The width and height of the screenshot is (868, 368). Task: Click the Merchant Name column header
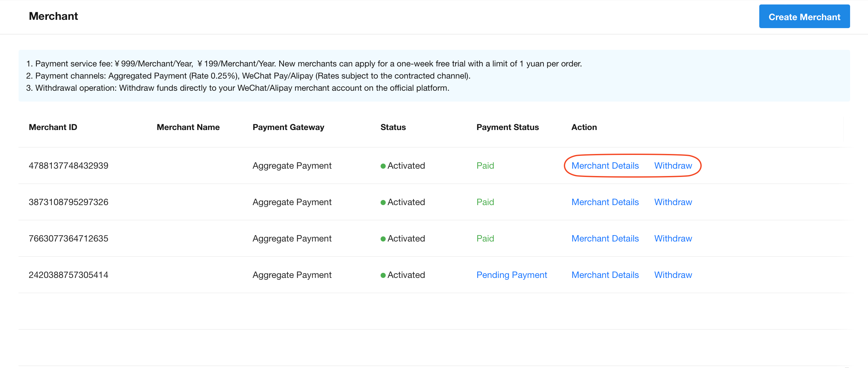[188, 127]
